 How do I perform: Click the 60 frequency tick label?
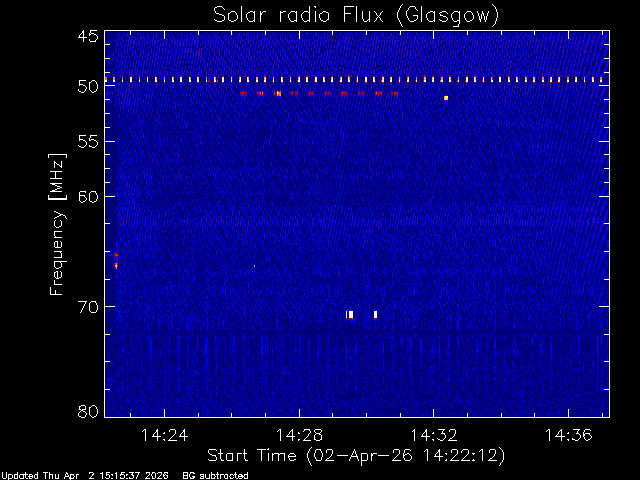click(x=88, y=196)
